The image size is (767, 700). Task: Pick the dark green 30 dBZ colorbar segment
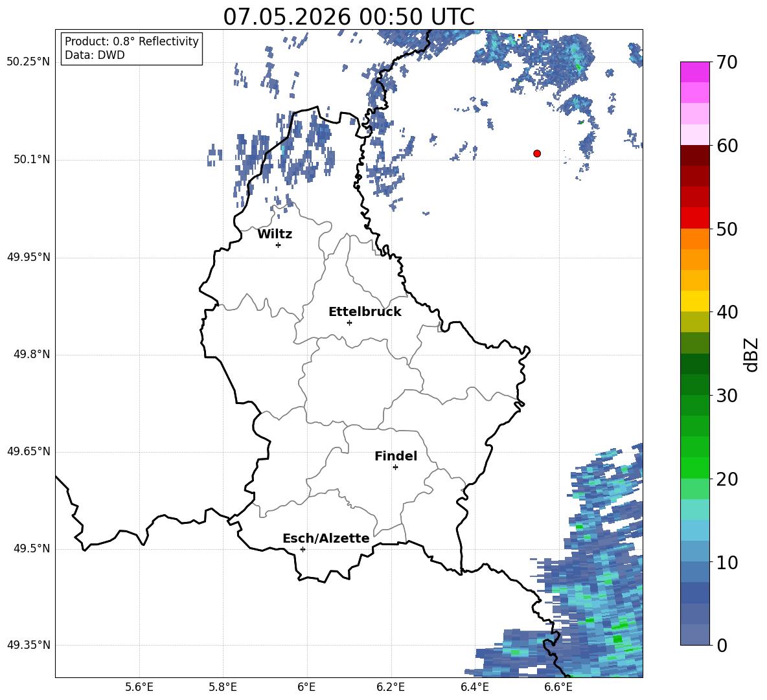click(x=694, y=385)
